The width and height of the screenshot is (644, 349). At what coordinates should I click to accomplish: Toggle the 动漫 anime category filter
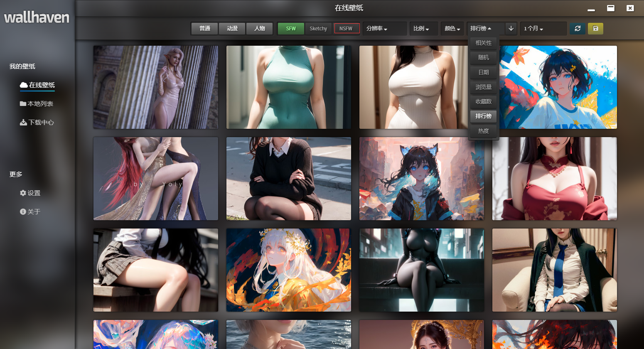tap(232, 29)
